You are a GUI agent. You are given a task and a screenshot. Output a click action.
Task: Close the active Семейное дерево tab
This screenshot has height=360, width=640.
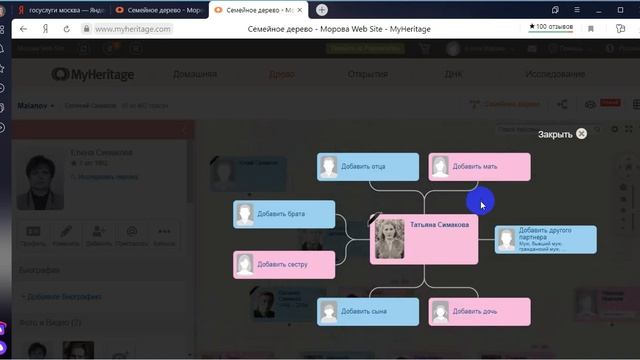click(300, 10)
